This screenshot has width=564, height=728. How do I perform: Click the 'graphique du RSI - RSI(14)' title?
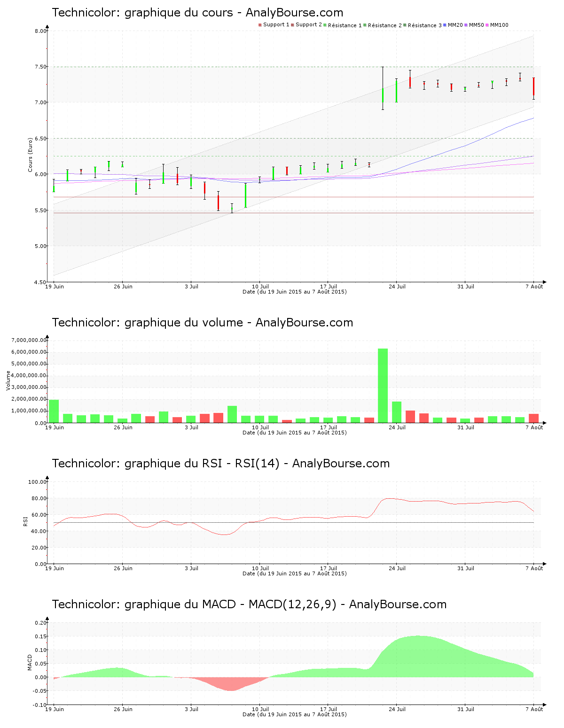tap(221, 464)
